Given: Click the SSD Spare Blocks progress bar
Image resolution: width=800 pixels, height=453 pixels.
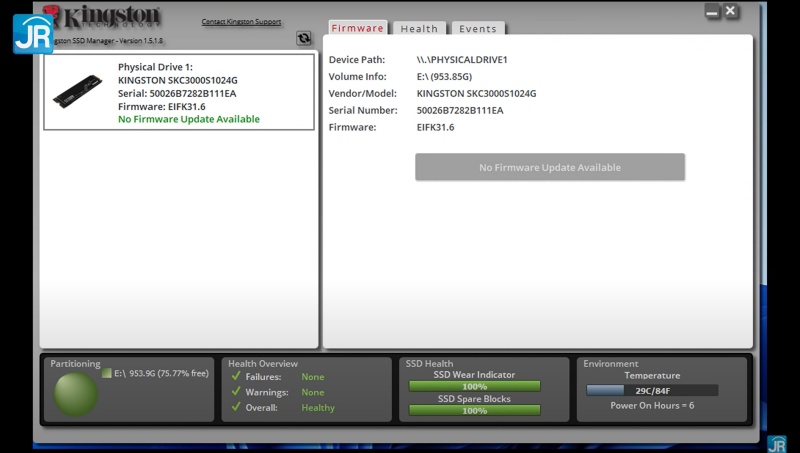Looking at the screenshot, I should [474, 410].
